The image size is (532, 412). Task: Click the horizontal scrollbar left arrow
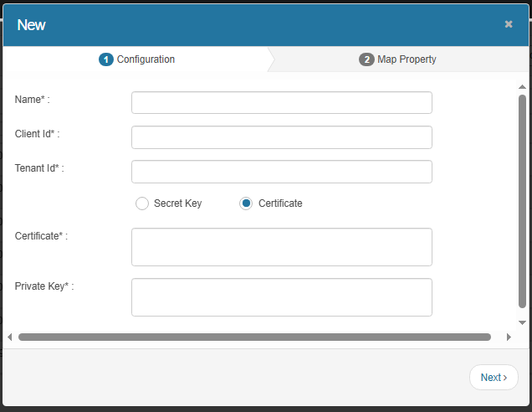[10, 337]
